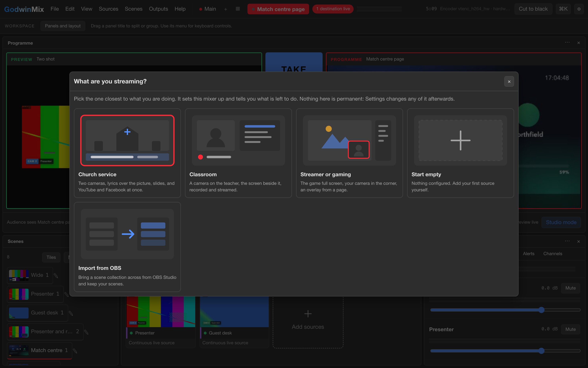
Task: Toggle Studio mode
Action: pyautogui.click(x=561, y=222)
